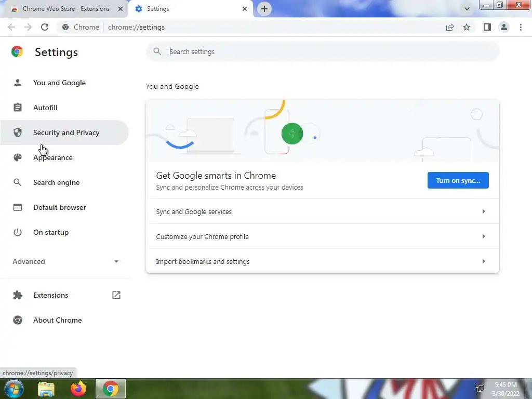Click the Chrome site info icon in address bar
Viewport: 532px width, 399px height.
[65, 27]
